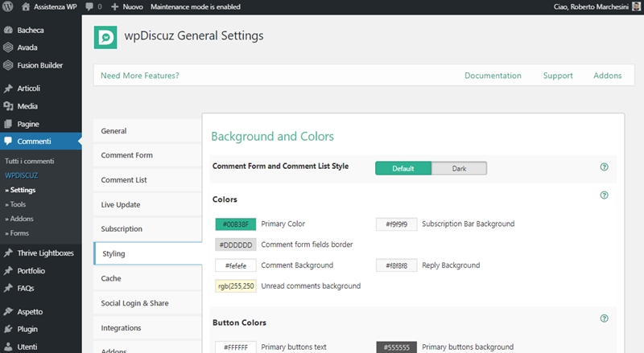The width and height of the screenshot is (644, 353).
Task: Open help icon for Button Colors section
Action: coord(605,318)
